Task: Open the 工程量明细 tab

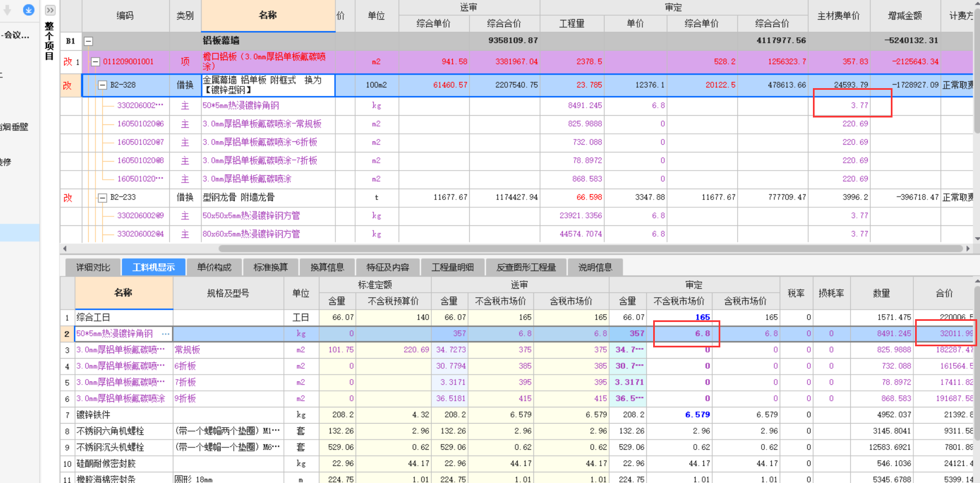Action: tap(453, 267)
